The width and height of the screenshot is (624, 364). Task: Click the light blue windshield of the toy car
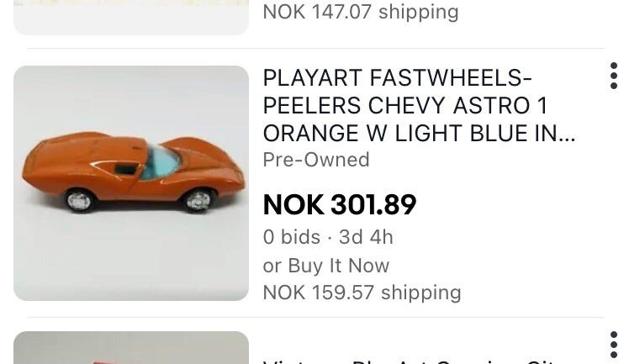(x=160, y=162)
